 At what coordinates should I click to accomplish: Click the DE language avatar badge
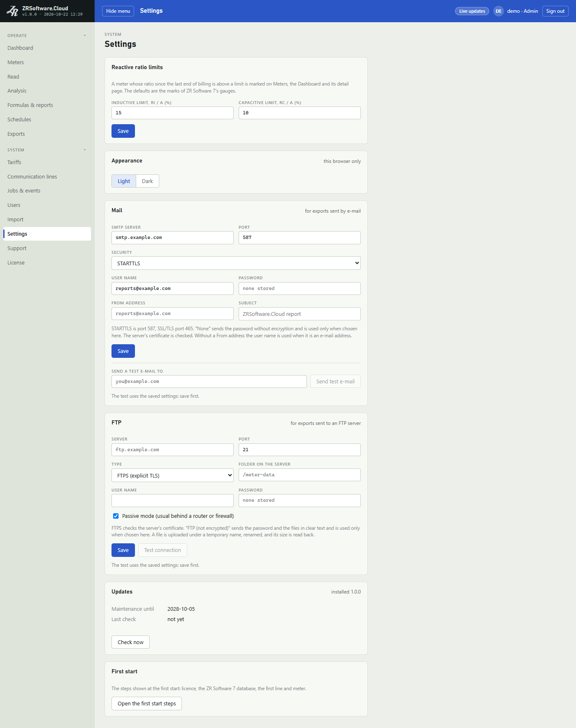pyautogui.click(x=499, y=11)
